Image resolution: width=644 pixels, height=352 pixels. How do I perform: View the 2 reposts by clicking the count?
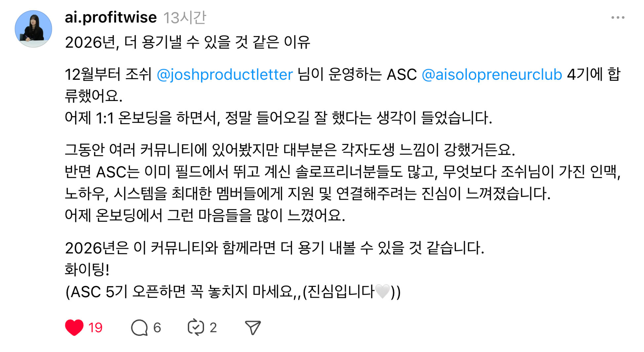point(214,327)
